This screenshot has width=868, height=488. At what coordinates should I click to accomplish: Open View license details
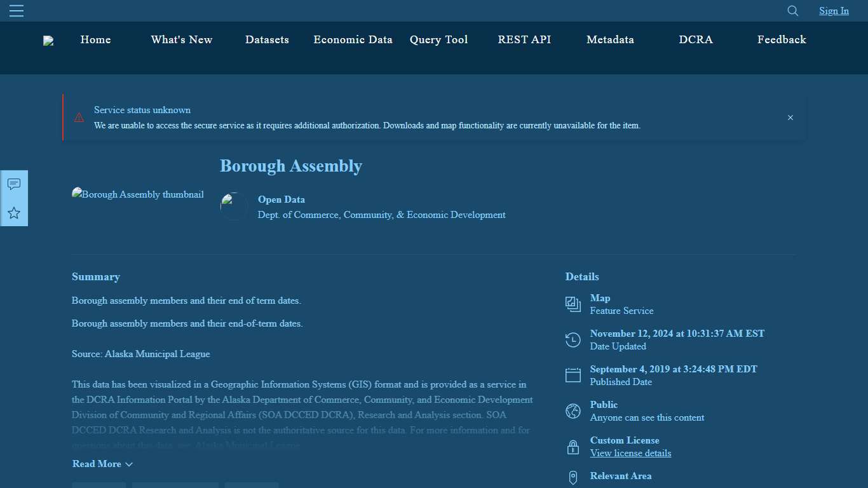[x=631, y=453]
